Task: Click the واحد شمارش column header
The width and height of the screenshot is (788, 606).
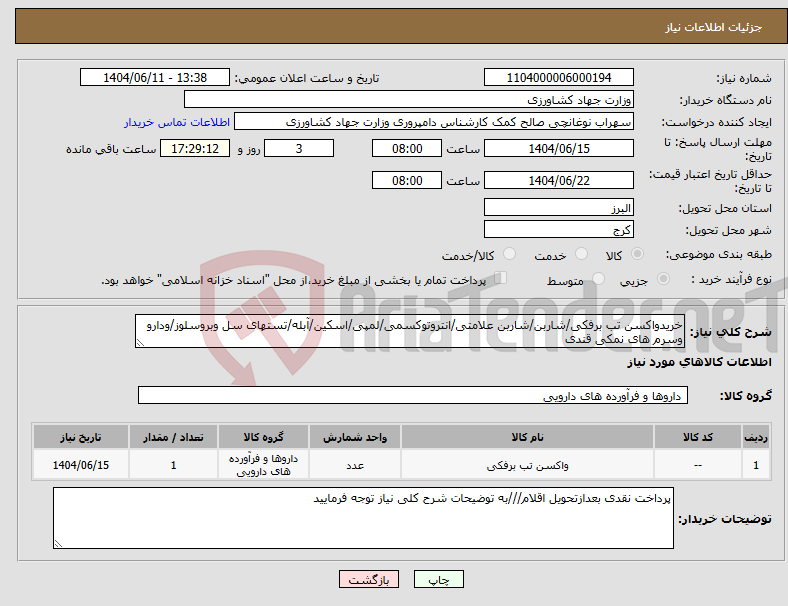Action: tap(355, 437)
